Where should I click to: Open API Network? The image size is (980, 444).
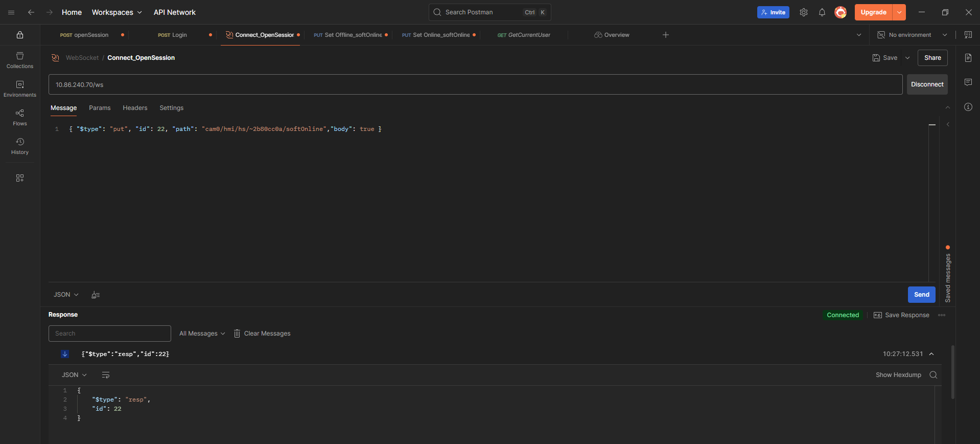coord(175,12)
